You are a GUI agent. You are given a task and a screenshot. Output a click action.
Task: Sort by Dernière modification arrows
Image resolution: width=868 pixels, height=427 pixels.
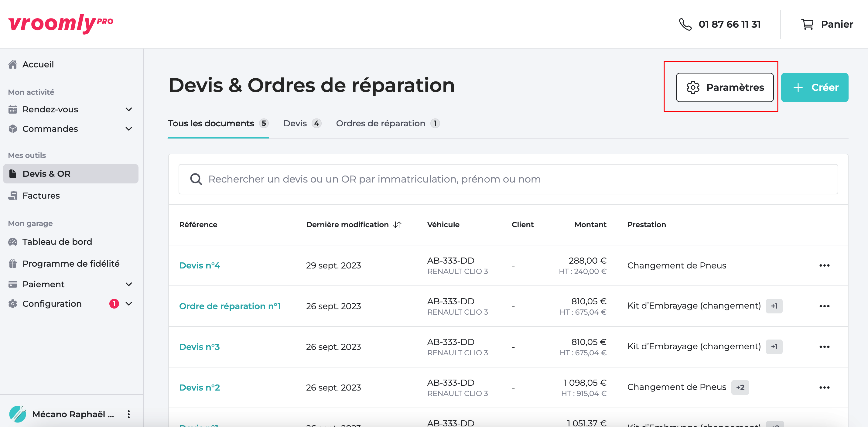[x=397, y=225]
